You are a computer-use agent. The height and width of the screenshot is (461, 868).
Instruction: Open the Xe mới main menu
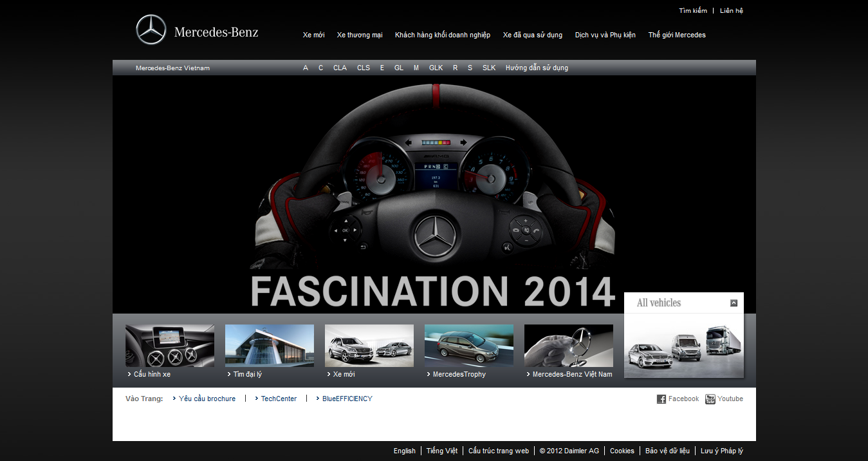coord(313,35)
